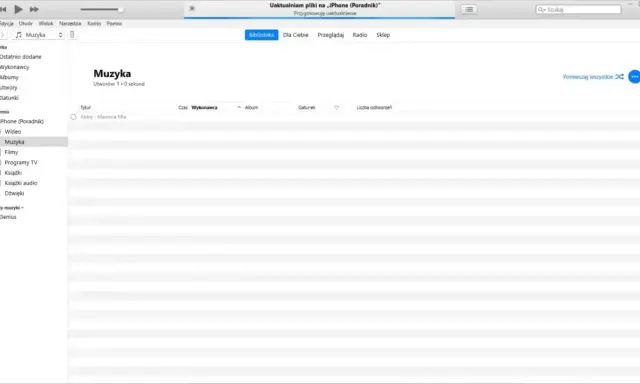This screenshot has width=640, height=384.
Task: Open the Konto menu
Action: [x=94, y=24]
